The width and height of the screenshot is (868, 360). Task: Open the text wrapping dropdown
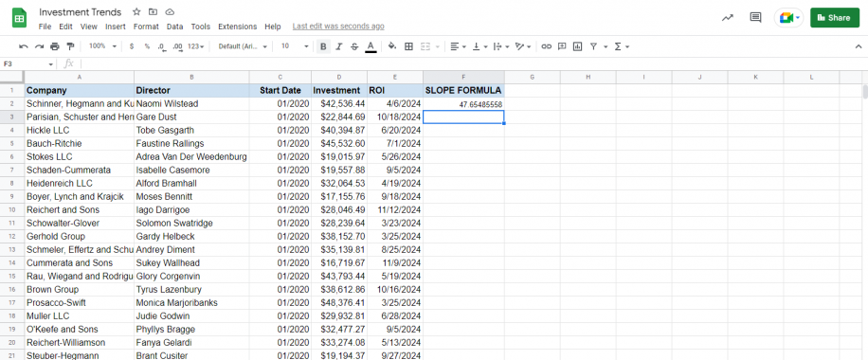[x=500, y=46]
